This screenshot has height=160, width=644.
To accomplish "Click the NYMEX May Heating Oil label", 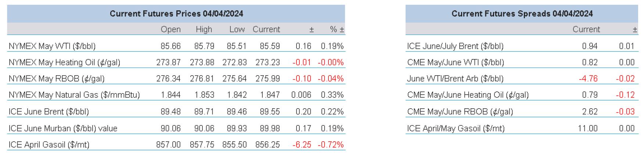I will [x=64, y=62].
